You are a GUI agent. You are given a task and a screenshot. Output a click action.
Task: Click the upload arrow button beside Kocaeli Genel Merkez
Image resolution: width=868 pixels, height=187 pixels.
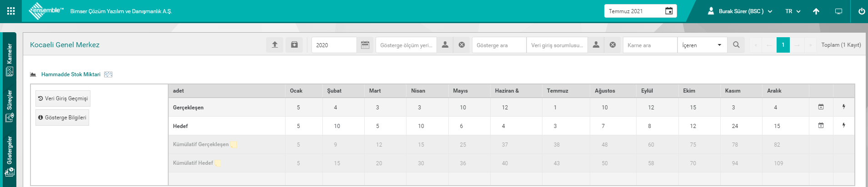pos(275,45)
